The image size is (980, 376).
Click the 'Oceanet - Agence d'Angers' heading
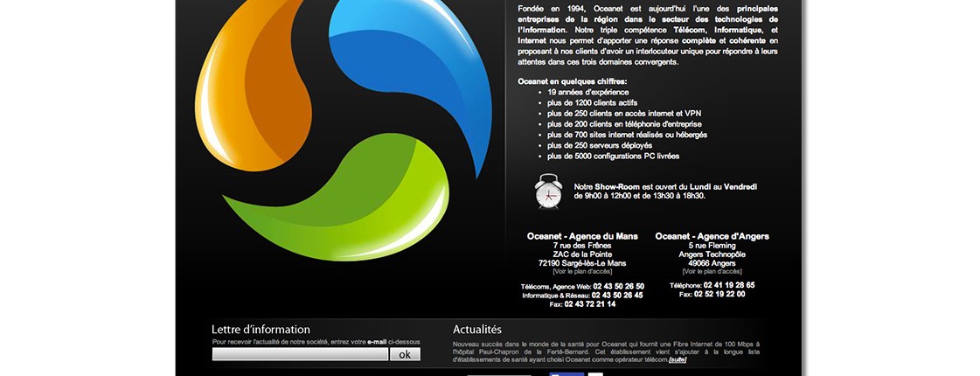point(712,236)
